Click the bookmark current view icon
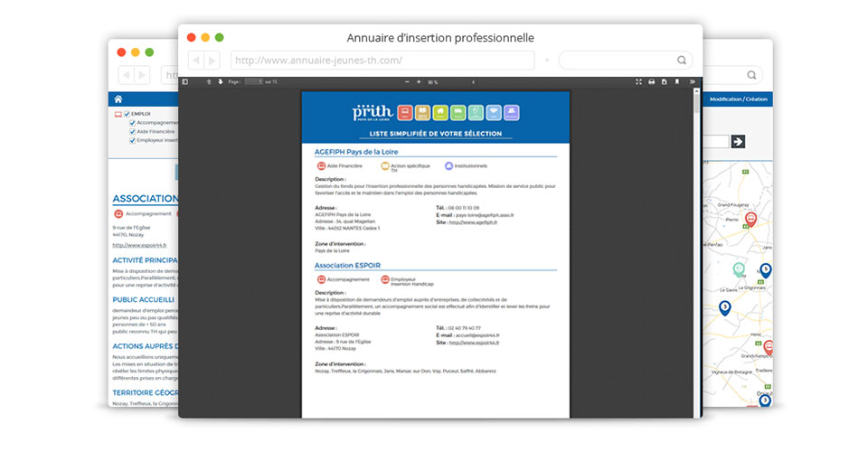This screenshot has width=868, height=452. tap(677, 82)
